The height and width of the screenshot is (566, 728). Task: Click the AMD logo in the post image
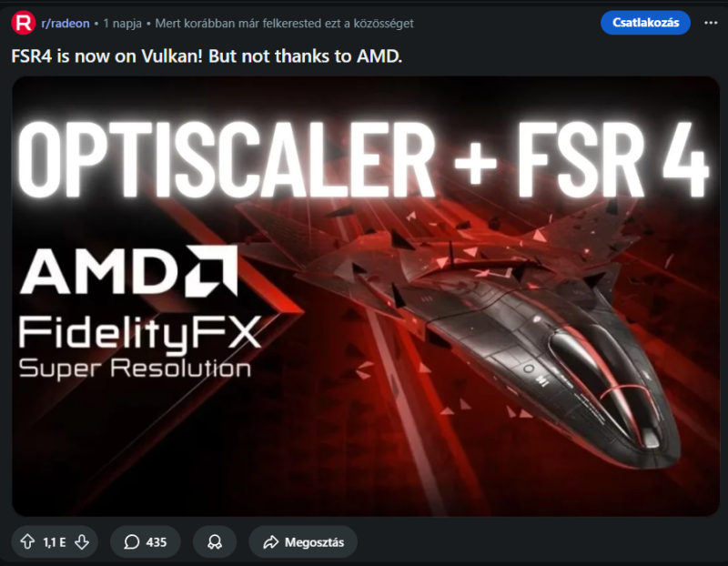click(x=128, y=271)
